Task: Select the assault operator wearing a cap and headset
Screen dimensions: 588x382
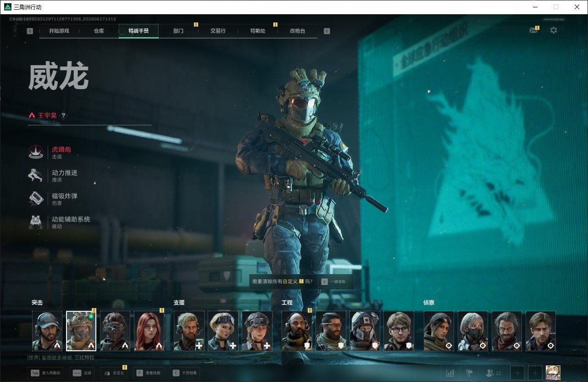Action: [x=47, y=331]
